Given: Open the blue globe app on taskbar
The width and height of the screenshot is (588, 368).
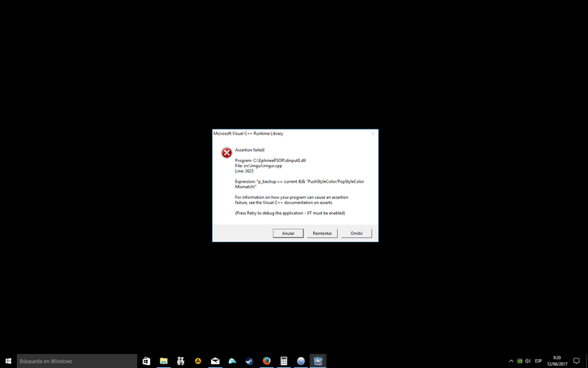Looking at the screenshot, I should click(x=301, y=361).
